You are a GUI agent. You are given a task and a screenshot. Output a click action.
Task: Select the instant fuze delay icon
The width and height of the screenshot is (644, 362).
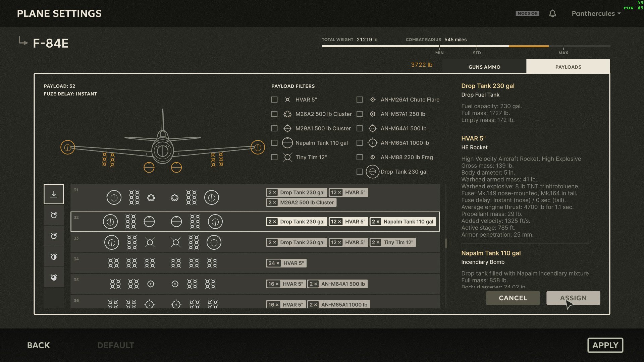[x=54, y=194]
